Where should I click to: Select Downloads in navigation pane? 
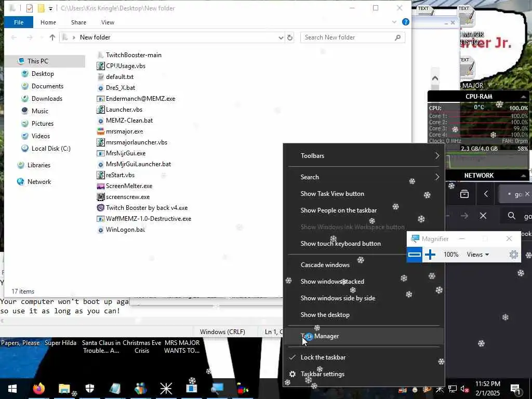tap(47, 99)
